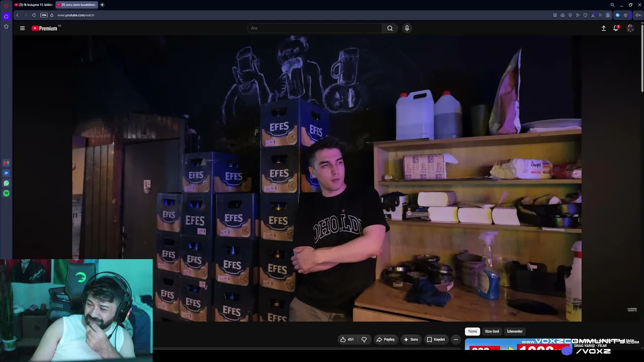
Task: Select the İzlenenler filter chip
Action: (515, 331)
